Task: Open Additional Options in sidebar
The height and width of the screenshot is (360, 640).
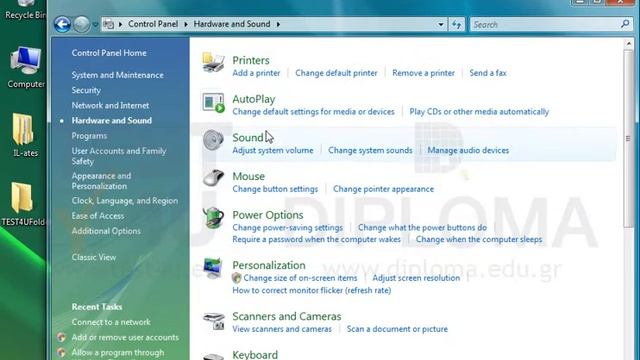Action: point(106,231)
